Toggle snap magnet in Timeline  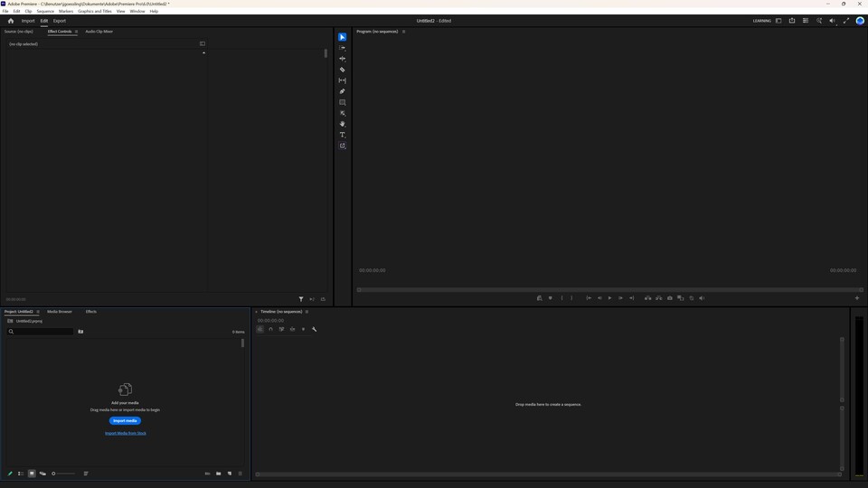270,329
